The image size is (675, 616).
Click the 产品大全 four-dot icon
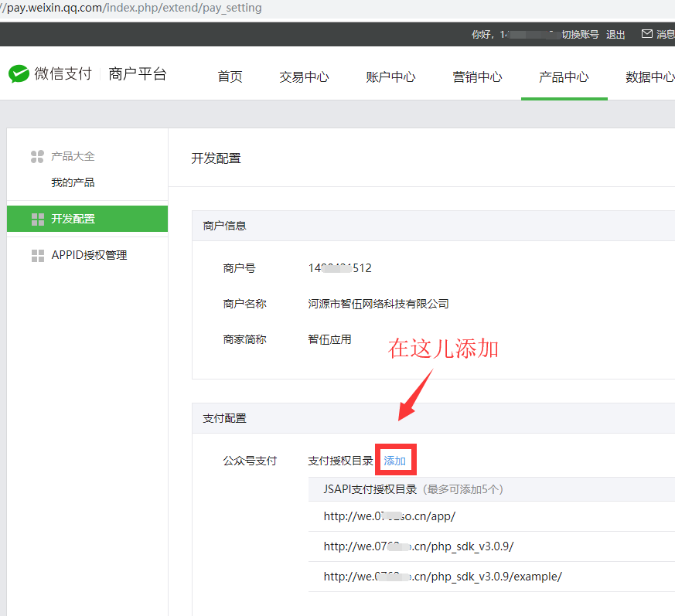[37, 156]
